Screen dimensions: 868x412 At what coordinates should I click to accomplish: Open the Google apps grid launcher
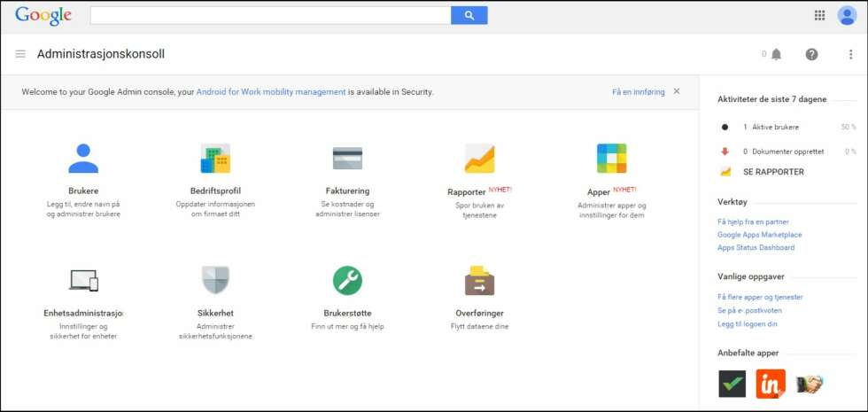click(820, 16)
